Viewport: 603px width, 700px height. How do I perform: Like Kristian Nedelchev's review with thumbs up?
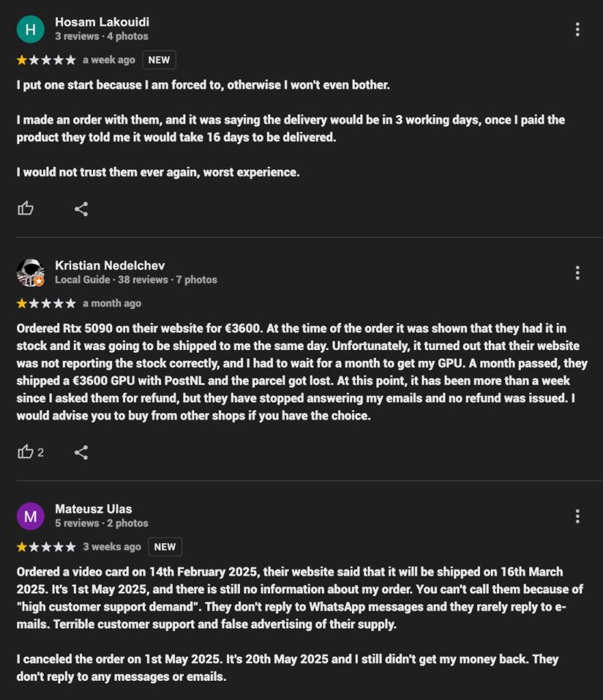(26, 452)
